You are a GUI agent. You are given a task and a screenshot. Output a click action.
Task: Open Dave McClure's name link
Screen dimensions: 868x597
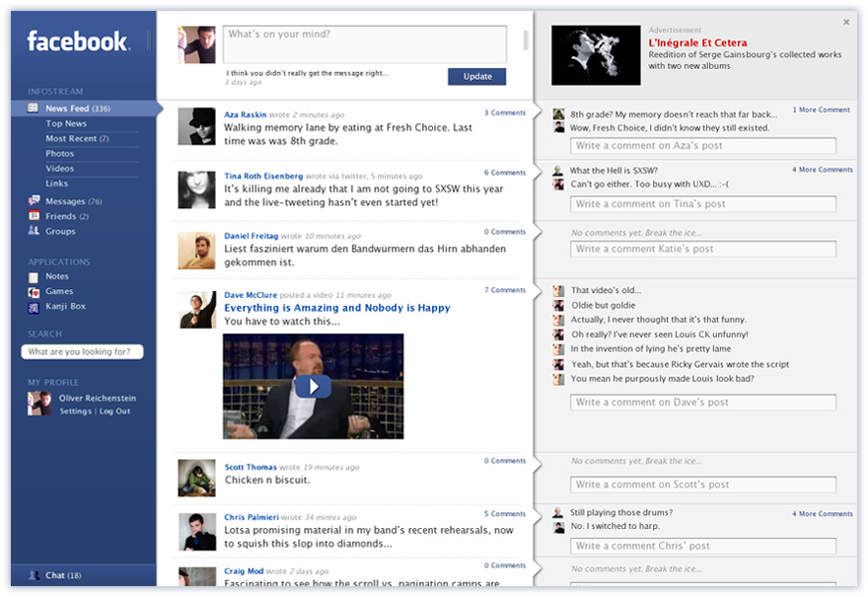tap(251, 295)
